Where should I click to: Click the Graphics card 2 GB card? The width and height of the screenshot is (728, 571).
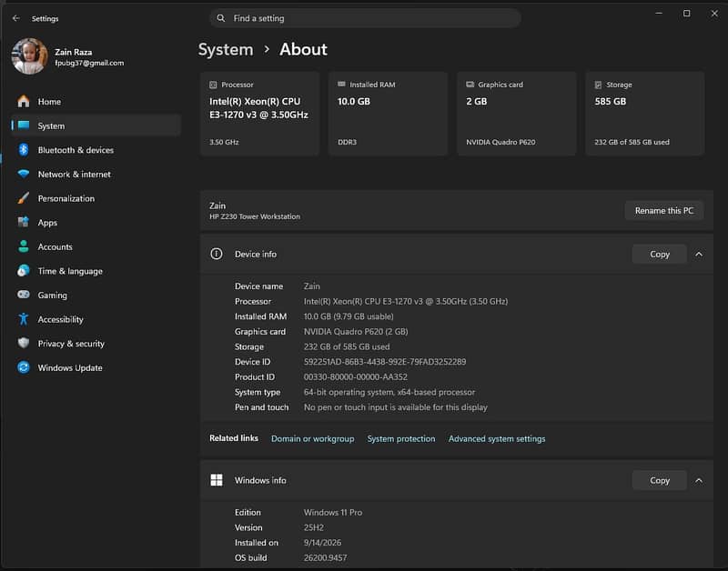516,113
